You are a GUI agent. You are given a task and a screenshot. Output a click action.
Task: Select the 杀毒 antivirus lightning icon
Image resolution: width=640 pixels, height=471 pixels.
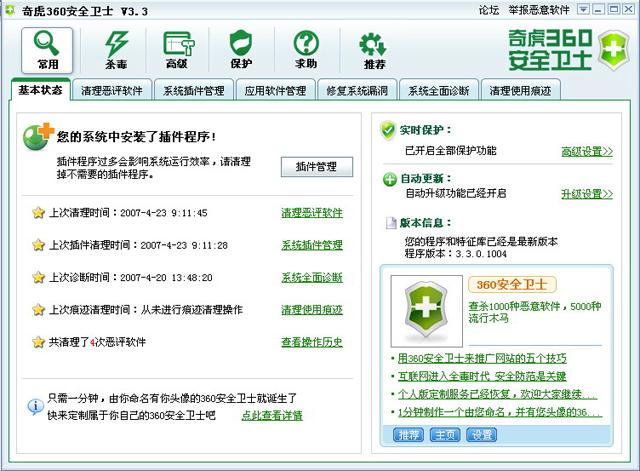pos(116,49)
